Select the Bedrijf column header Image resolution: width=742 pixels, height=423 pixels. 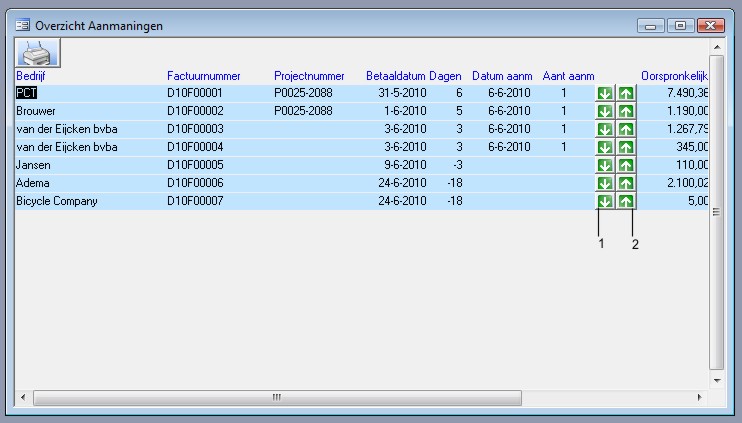point(31,76)
